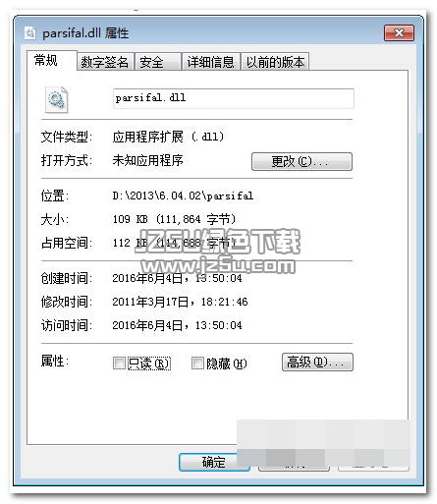Open 高级(D)... attribute settings
This screenshot has height=504, width=437.
[317, 362]
